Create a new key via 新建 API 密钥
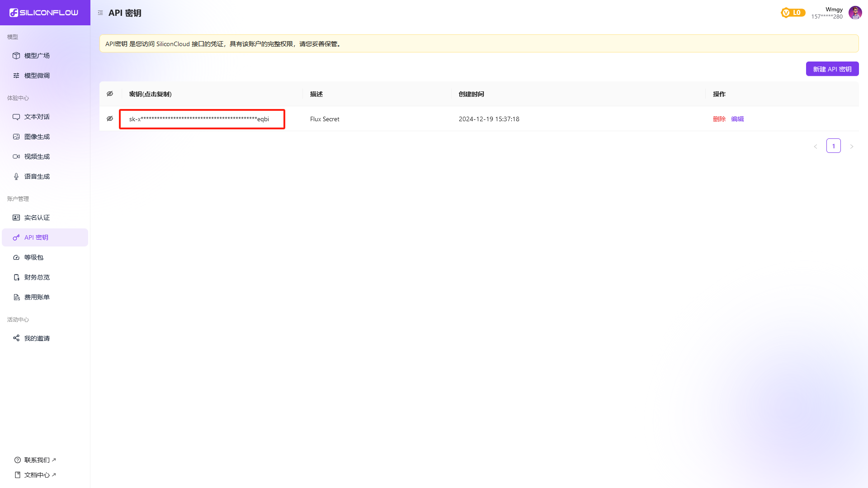 pos(832,69)
